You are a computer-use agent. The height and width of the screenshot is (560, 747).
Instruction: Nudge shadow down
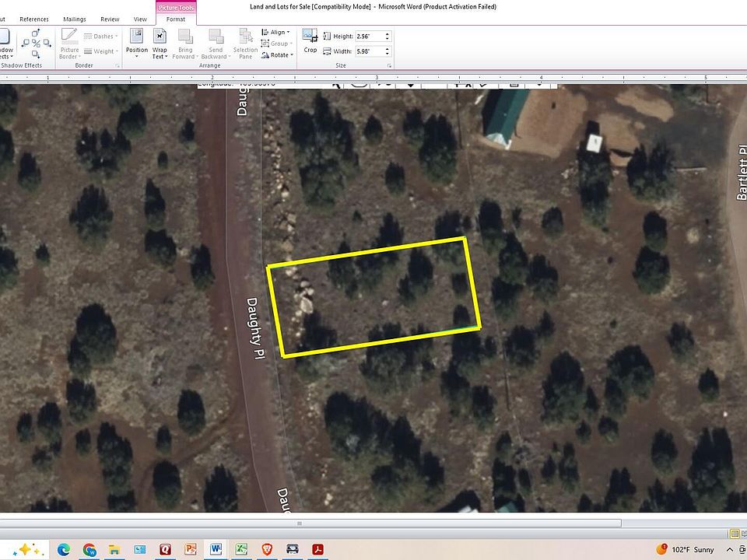coord(37,54)
